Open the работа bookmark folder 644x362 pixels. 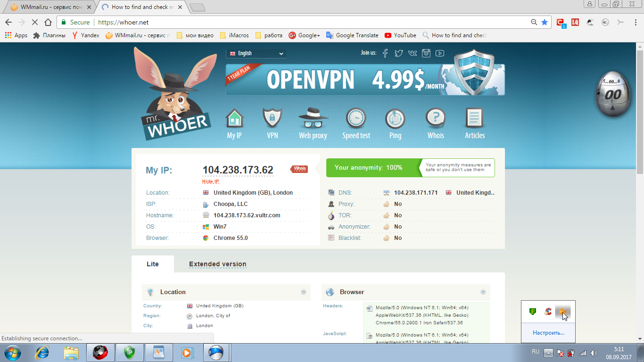pyautogui.click(x=269, y=35)
